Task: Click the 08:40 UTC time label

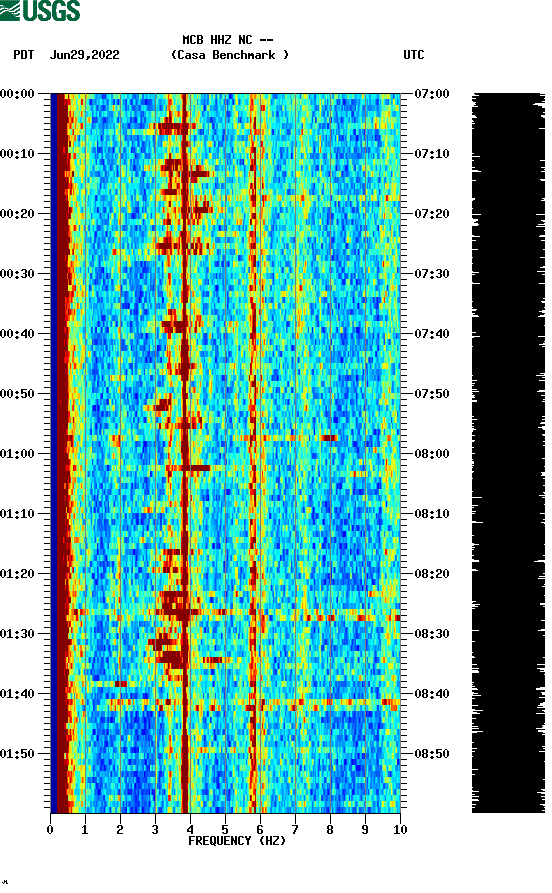Action: 432,694
